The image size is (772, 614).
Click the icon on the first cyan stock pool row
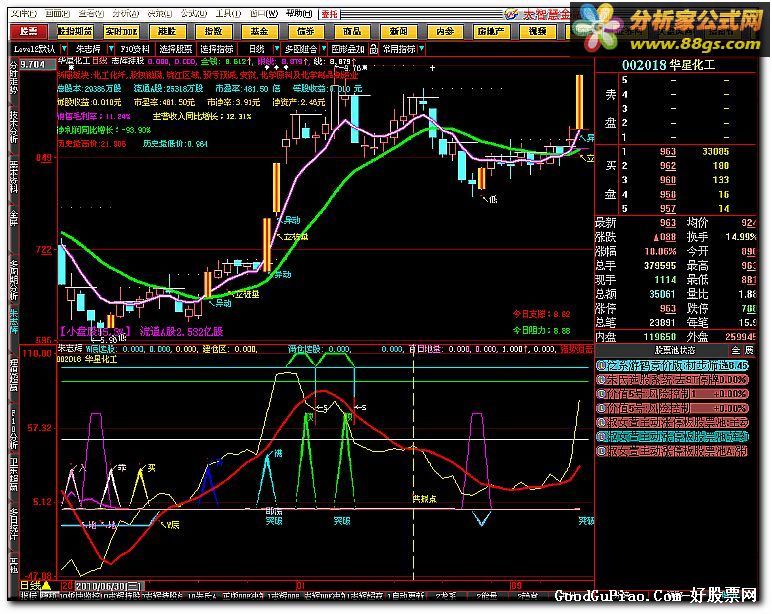(601, 366)
